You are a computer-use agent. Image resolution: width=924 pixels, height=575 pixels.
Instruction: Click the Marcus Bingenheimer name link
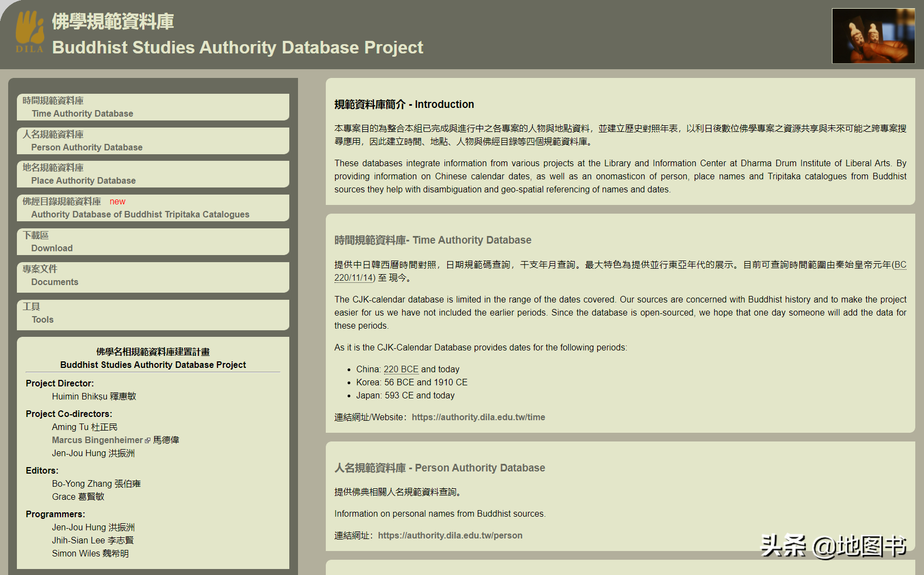[98, 440]
